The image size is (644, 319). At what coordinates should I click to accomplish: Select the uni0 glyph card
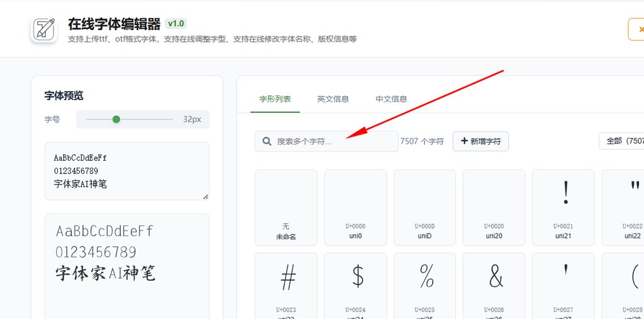coord(355,207)
